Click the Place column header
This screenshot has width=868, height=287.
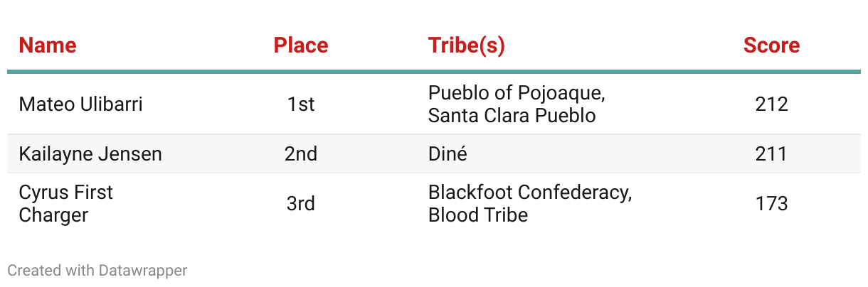[x=301, y=45]
